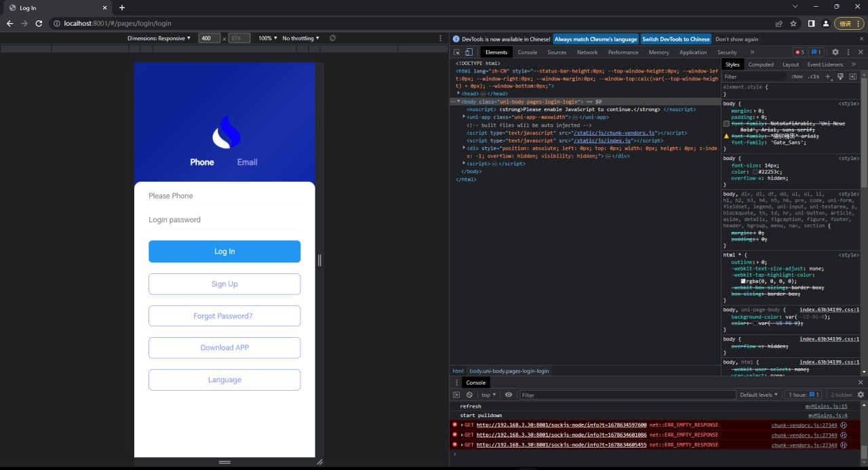Toggle the device toolbar icon
Screen dimensions: 868x470
[x=469, y=52]
